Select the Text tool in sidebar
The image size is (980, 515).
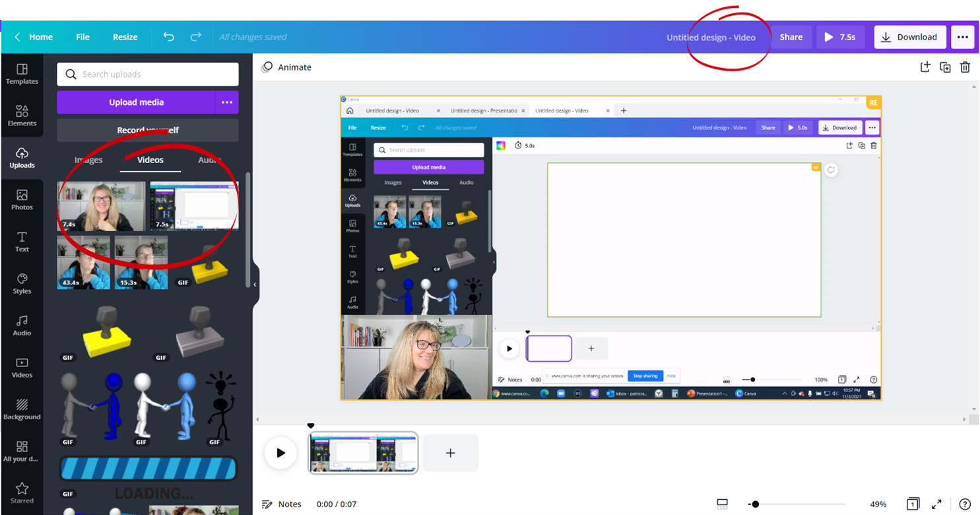22,242
